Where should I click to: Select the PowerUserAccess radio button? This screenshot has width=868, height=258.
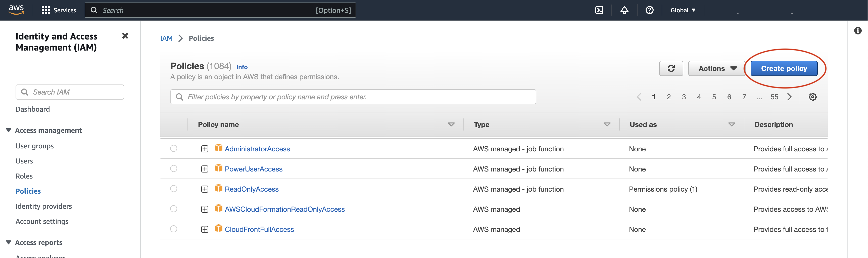[x=174, y=168]
